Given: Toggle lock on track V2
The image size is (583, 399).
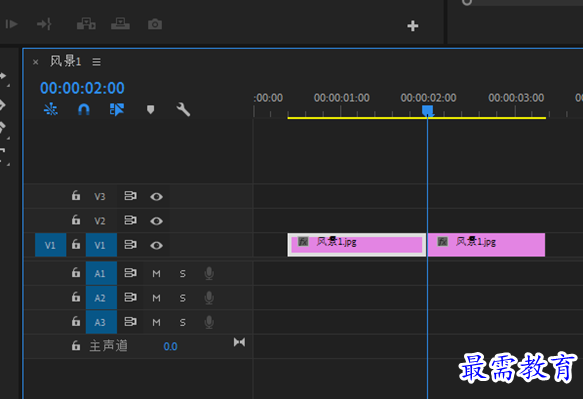Looking at the screenshot, I should click(x=76, y=220).
